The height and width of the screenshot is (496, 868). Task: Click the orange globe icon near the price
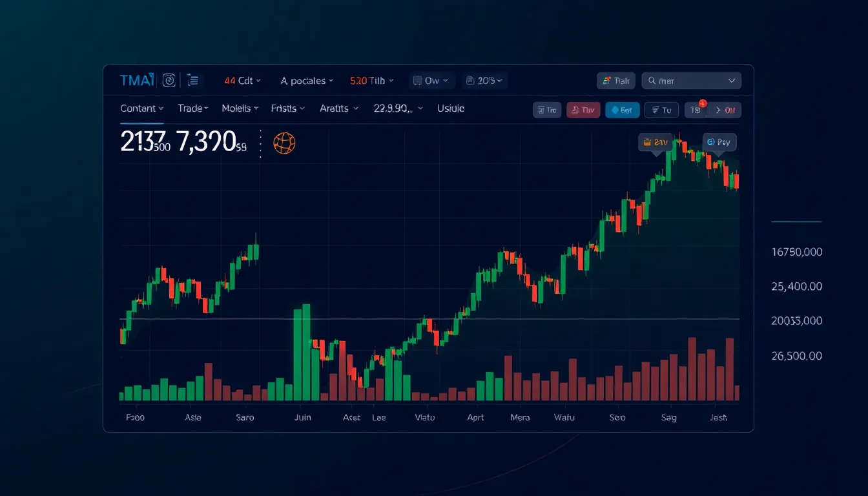(x=284, y=142)
